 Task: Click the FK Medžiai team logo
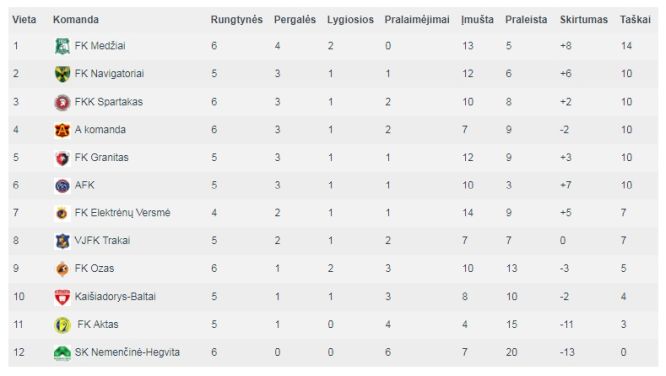click(62, 46)
